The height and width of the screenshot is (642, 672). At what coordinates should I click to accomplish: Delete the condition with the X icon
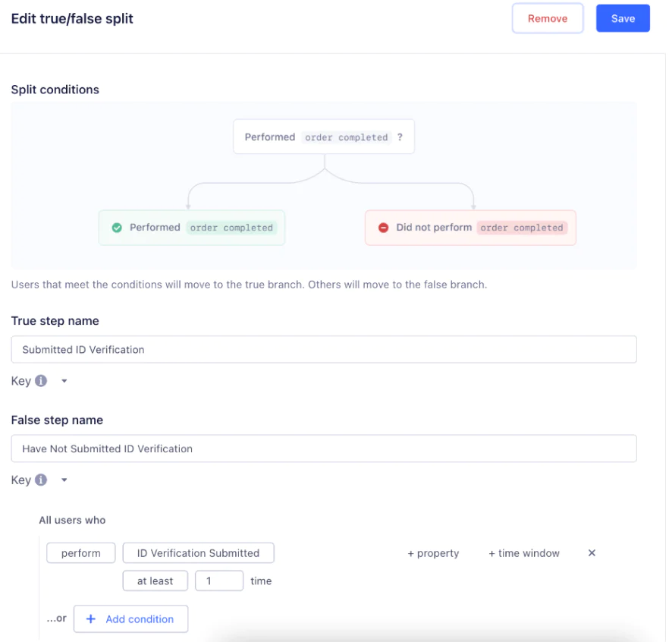coord(592,553)
